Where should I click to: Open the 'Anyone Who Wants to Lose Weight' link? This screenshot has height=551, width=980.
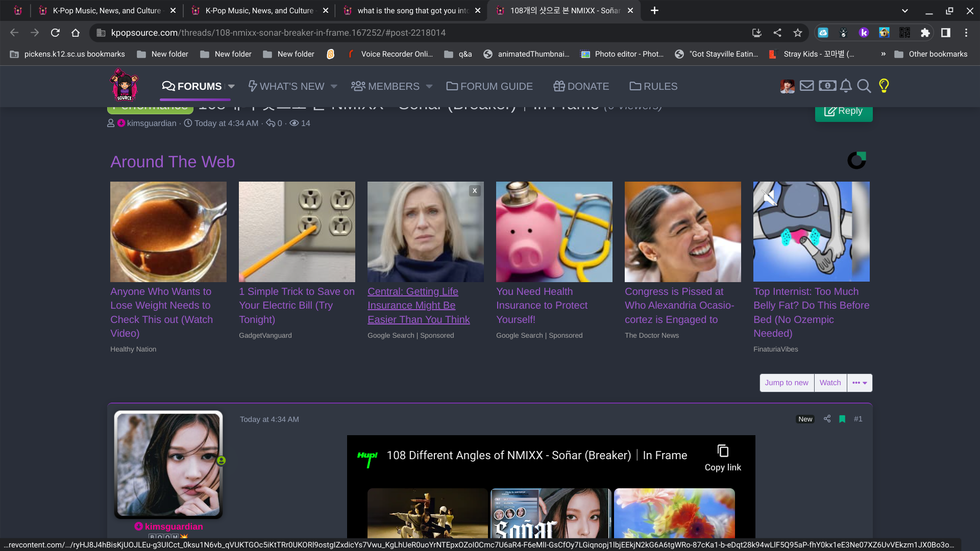tap(162, 312)
